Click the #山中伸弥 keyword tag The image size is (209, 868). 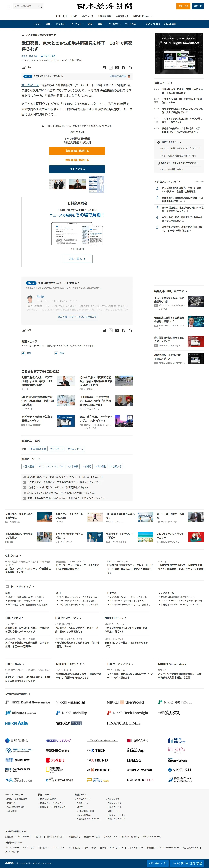[x=101, y=467]
